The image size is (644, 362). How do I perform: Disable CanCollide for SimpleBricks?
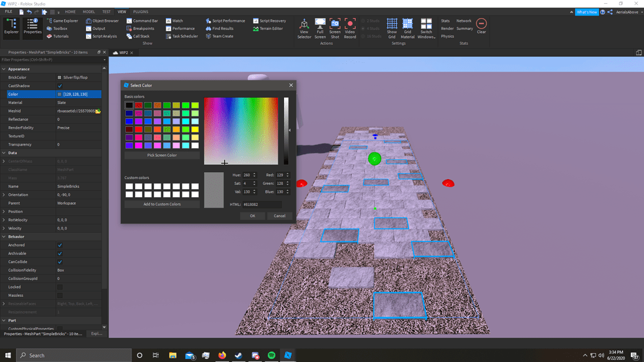point(59,261)
